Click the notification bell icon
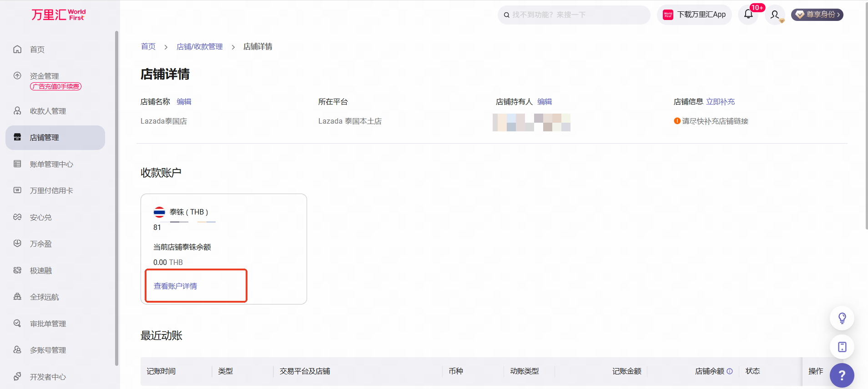The image size is (868, 389). coord(748,15)
